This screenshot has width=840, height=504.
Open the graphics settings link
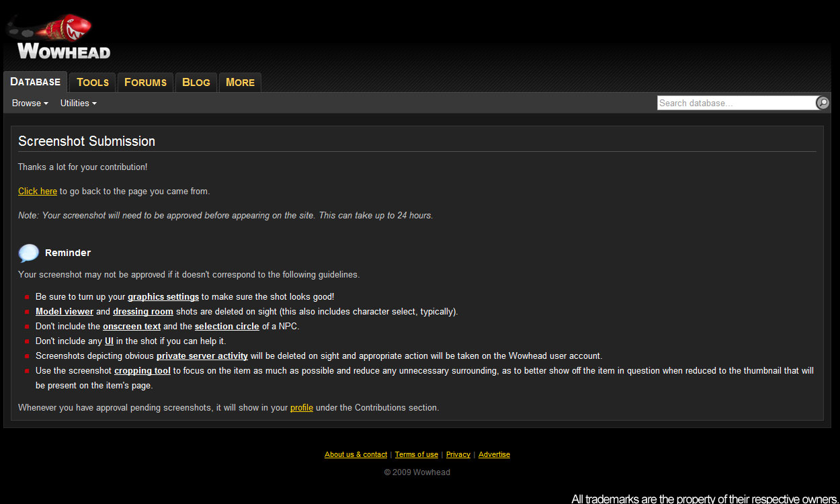coord(163,296)
